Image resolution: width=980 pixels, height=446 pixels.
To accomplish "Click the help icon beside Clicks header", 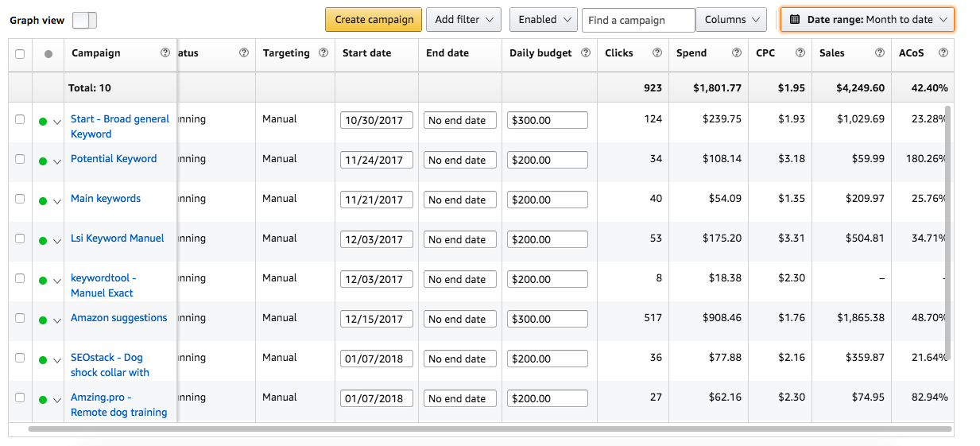I will pos(657,53).
